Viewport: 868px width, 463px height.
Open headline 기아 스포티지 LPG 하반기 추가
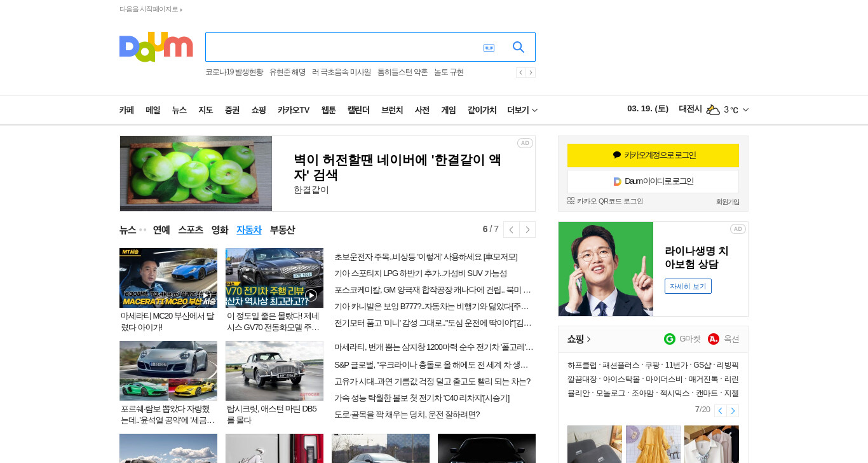click(421, 273)
